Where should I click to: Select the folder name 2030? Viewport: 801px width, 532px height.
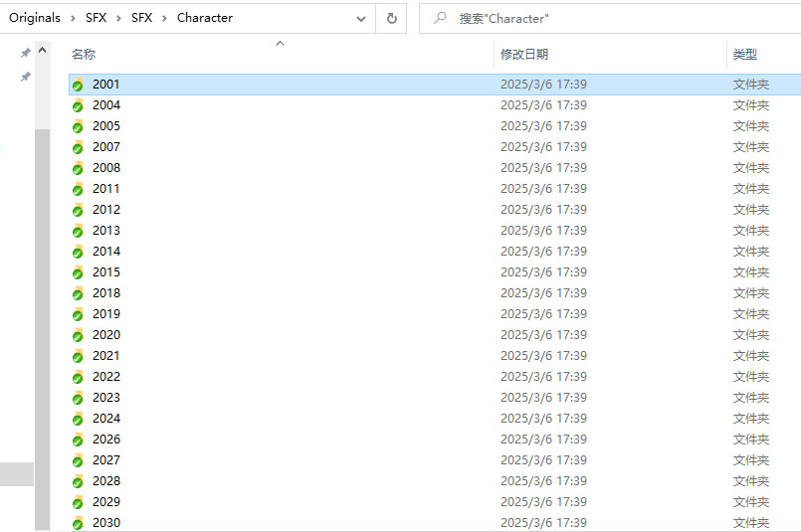coord(106,523)
